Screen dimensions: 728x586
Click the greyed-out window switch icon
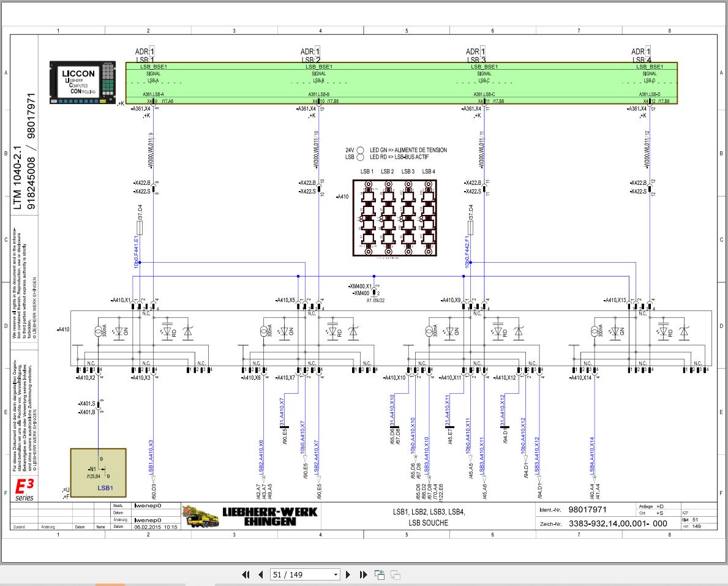point(395,575)
